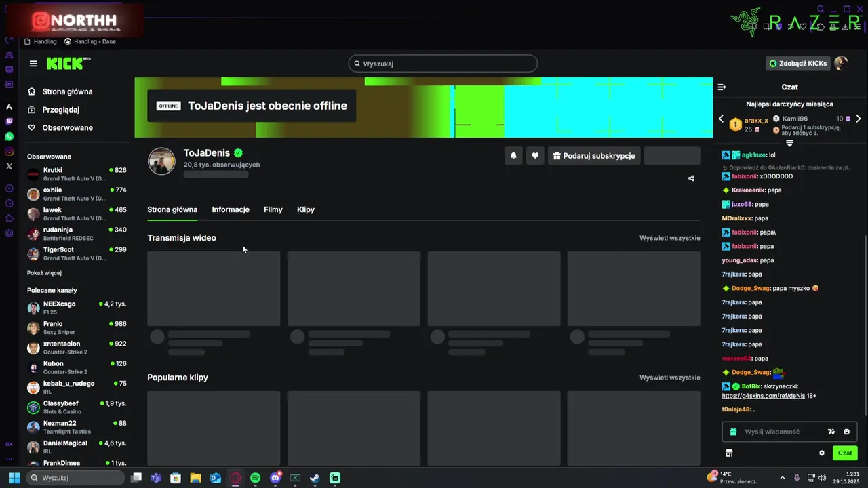Send message with green Czat button

click(845, 453)
